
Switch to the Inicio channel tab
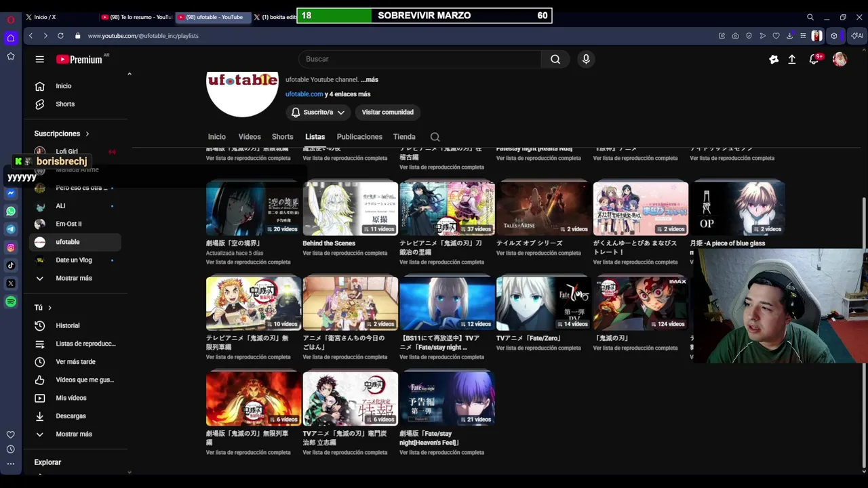click(x=217, y=137)
